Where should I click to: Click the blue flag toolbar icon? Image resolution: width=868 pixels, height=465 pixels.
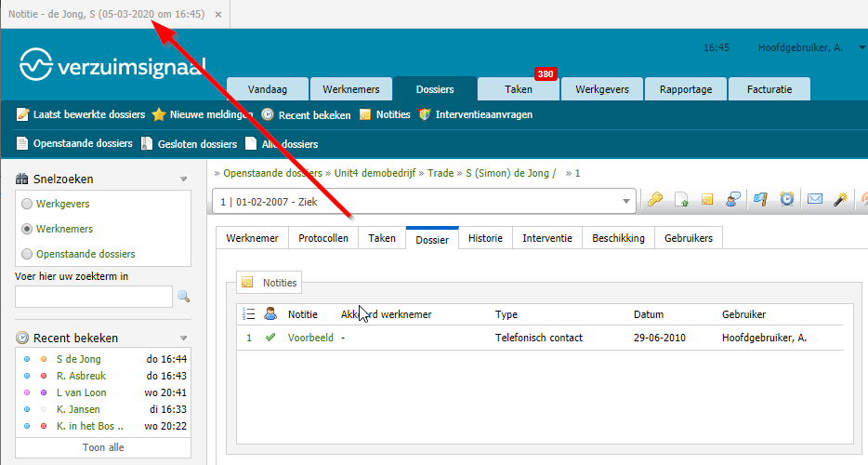[760, 200]
